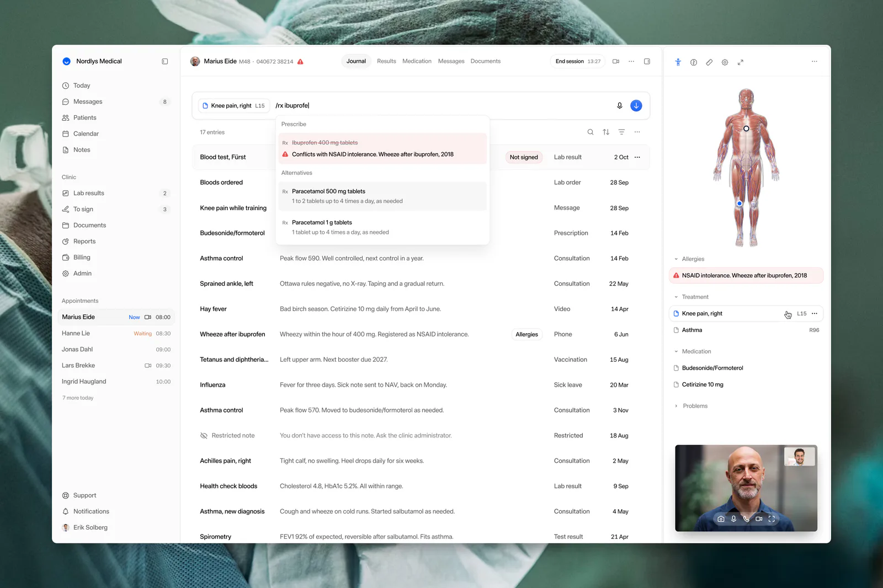Switch to the Results tab
Viewport: 883px width, 588px height.
coord(386,61)
